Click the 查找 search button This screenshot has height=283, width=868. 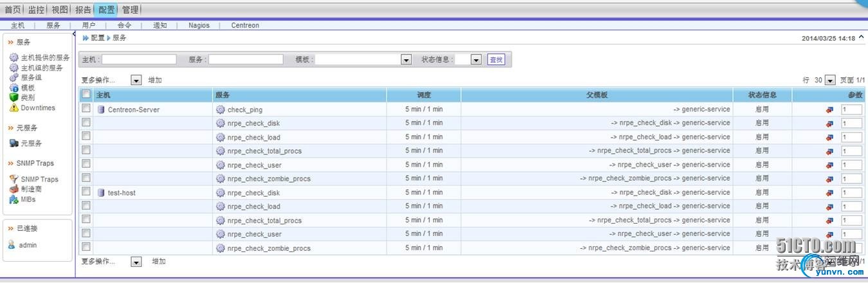[x=496, y=59]
